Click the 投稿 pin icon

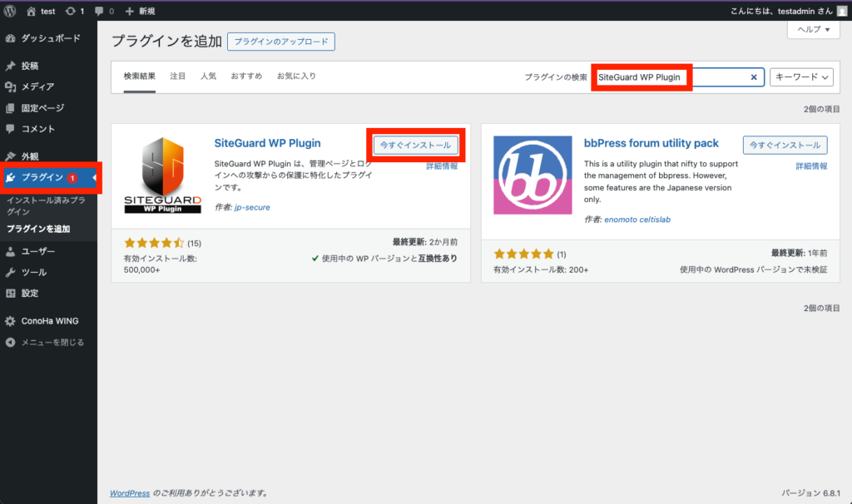[10, 67]
